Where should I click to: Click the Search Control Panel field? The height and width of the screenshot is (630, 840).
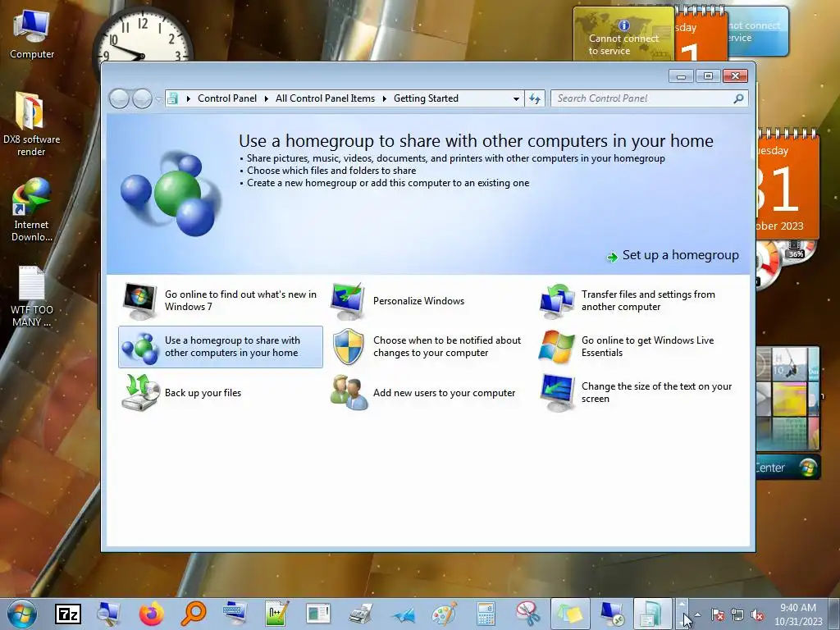click(649, 98)
